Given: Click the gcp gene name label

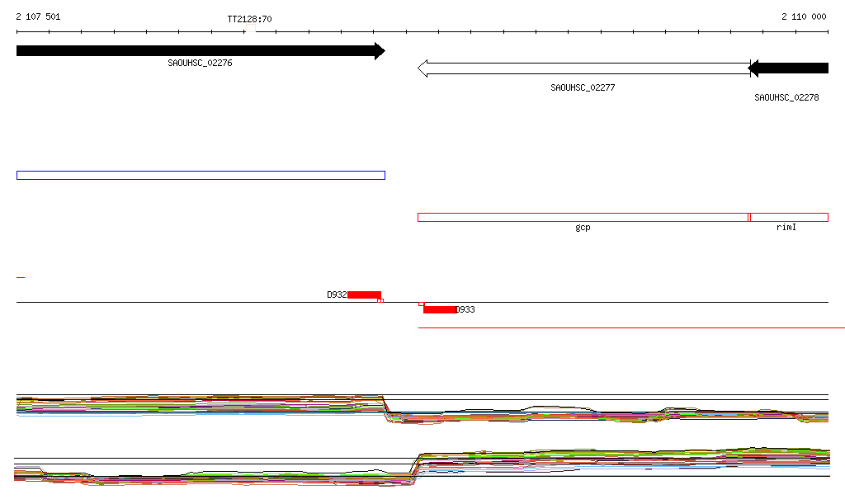Looking at the screenshot, I should click(x=583, y=227).
